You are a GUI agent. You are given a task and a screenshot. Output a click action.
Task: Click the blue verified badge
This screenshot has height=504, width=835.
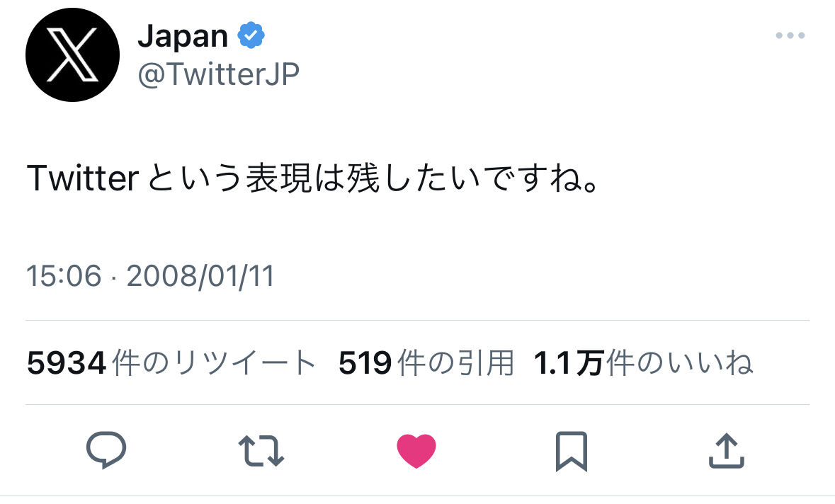[251, 35]
